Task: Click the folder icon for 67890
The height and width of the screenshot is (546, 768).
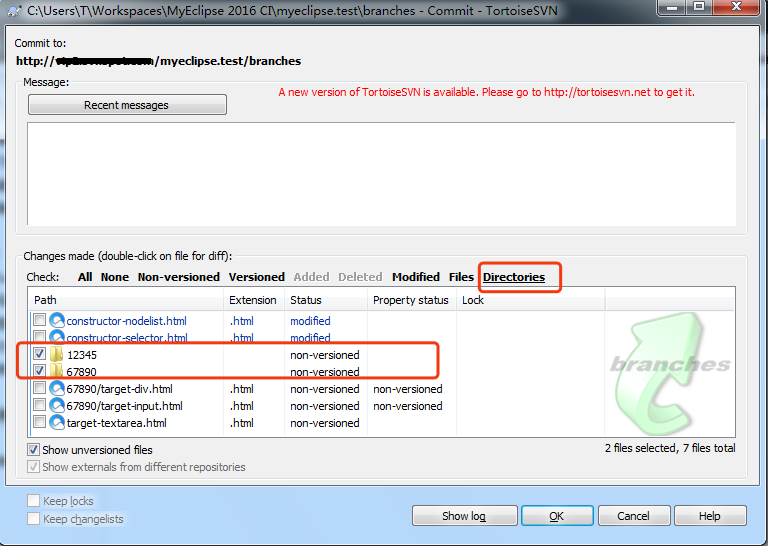Action: 57,372
